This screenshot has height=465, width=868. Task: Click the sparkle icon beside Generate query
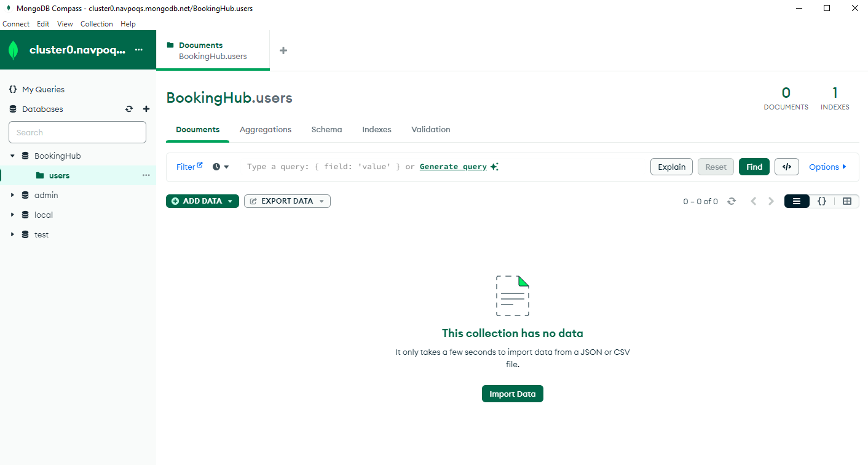494,167
